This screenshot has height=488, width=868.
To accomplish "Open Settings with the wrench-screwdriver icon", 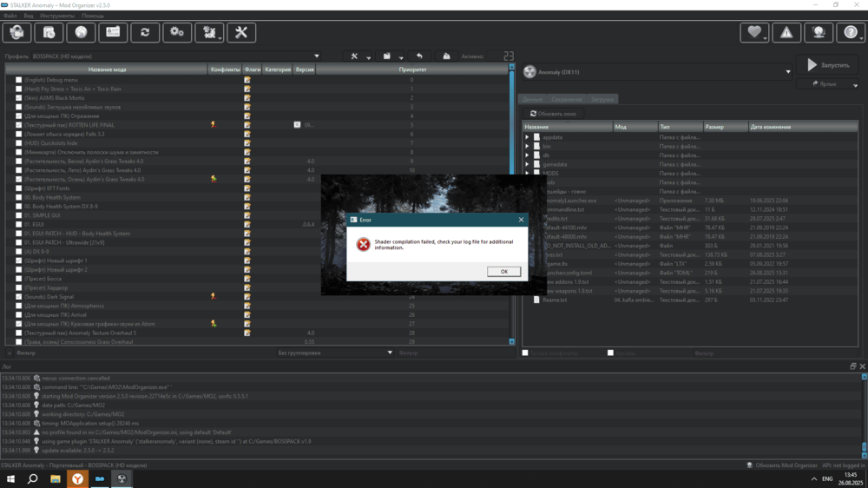I will 241,33.
